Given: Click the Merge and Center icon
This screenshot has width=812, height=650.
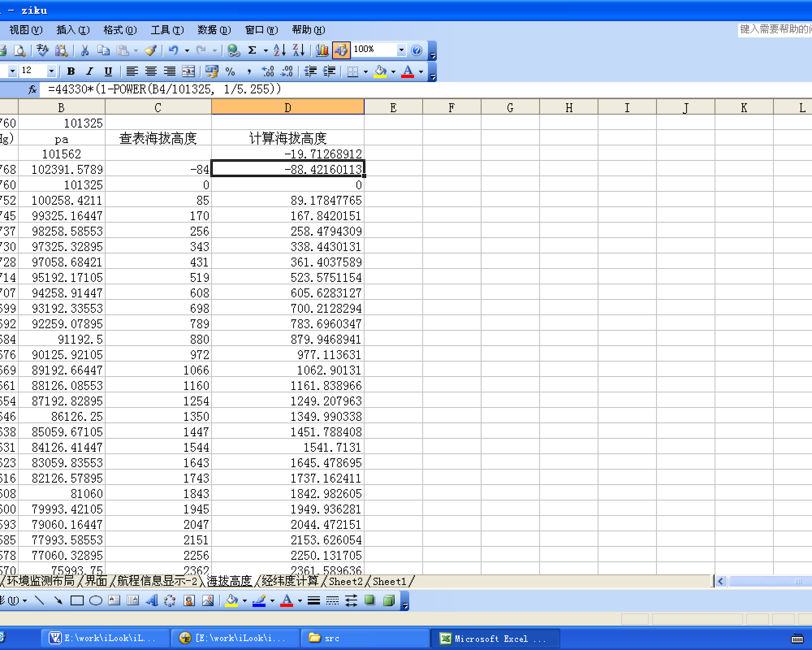Looking at the screenshot, I should [x=188, y=72].
